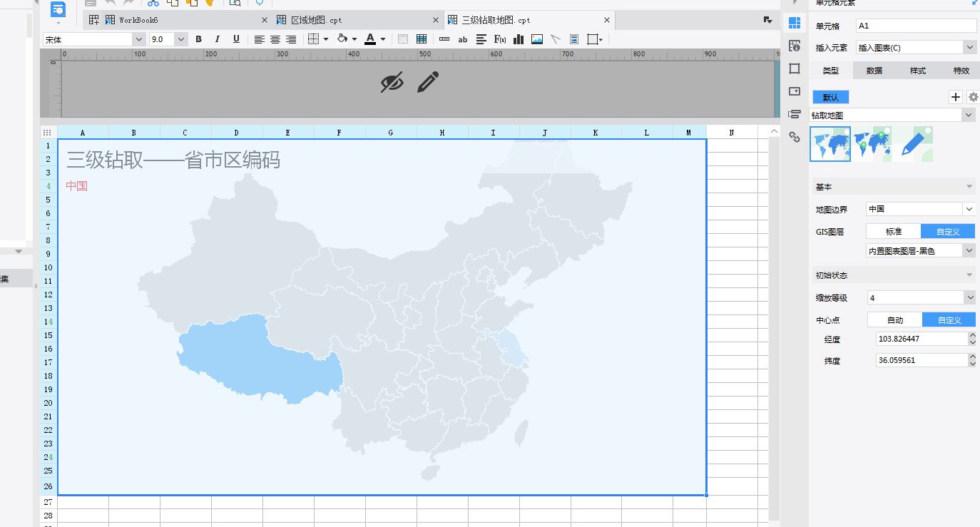Viewport: 980px width, 527px height.
Task: Open hyperlink chain icon in sidebar
Action: click(795, 137)
